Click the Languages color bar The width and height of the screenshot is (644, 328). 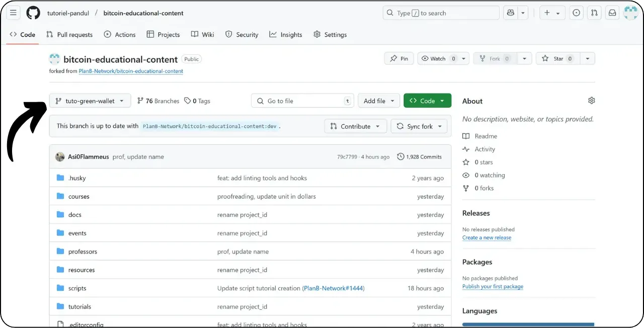[528, 325]
